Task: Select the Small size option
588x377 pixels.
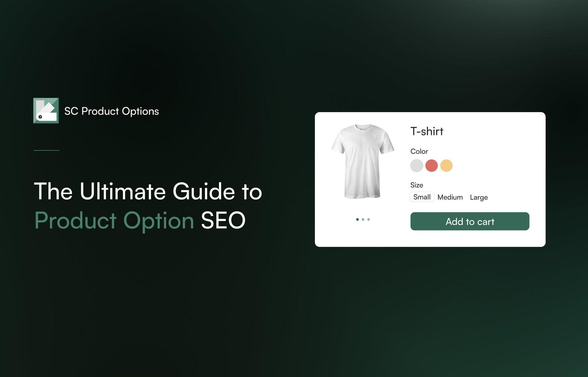Action: pos(422,197)
